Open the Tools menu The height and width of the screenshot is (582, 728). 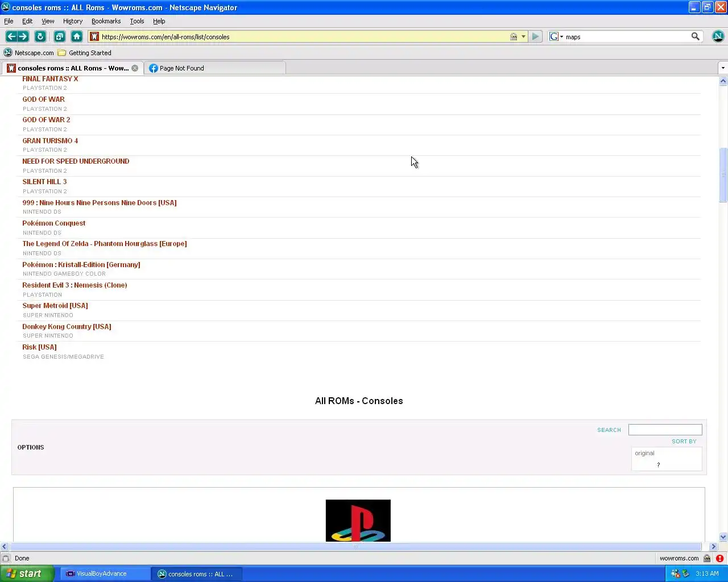[x=137, y=21]
